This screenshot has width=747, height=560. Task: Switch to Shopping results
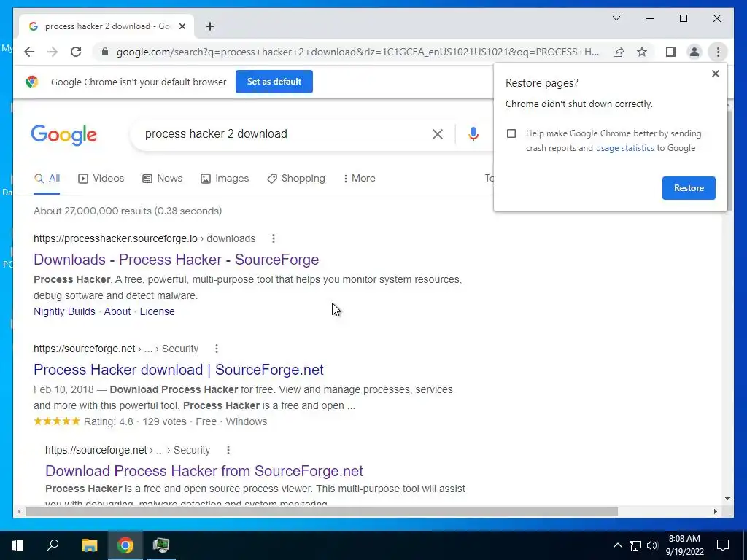coord(296,179)
